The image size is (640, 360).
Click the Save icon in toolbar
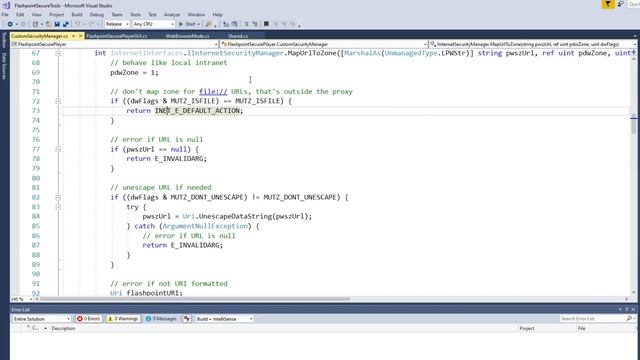click(57, 24)
